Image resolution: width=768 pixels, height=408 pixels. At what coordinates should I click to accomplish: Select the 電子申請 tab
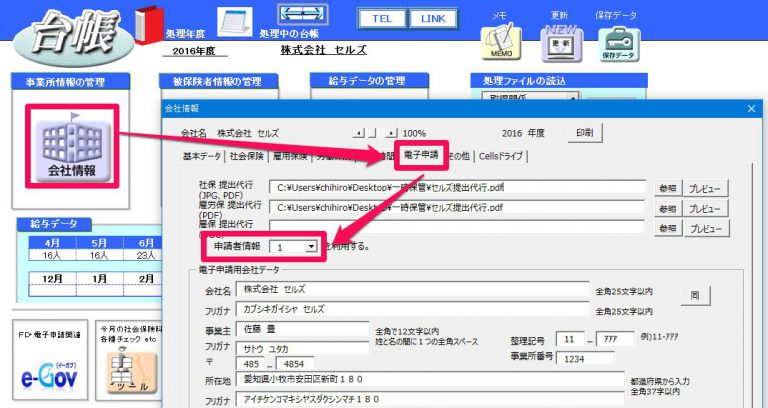[421, 155]
